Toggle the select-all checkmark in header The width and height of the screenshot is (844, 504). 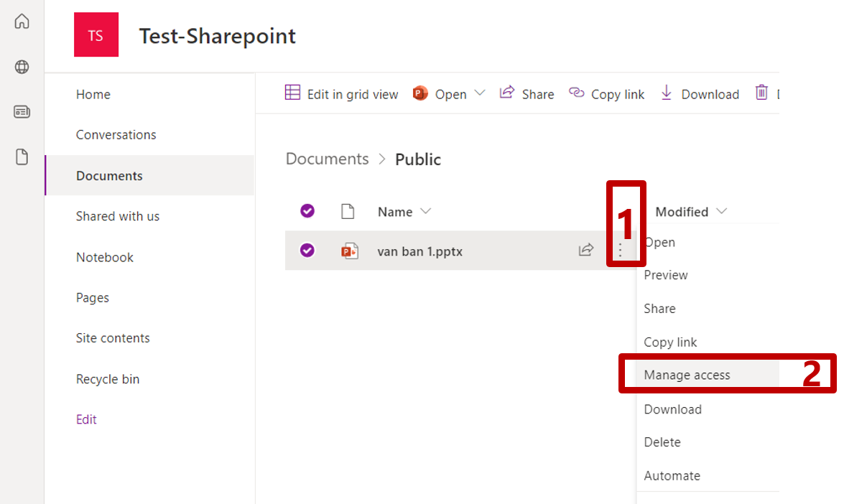307,211
